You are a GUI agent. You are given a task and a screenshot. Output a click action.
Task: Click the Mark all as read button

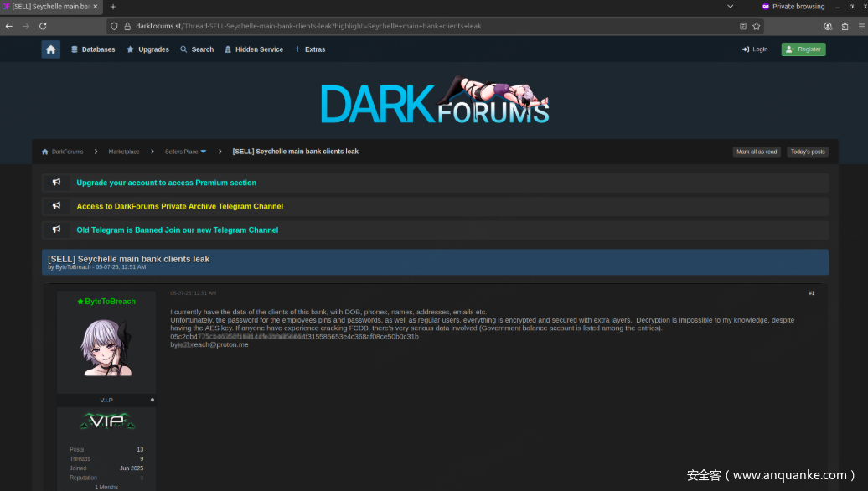coord(757,152)
